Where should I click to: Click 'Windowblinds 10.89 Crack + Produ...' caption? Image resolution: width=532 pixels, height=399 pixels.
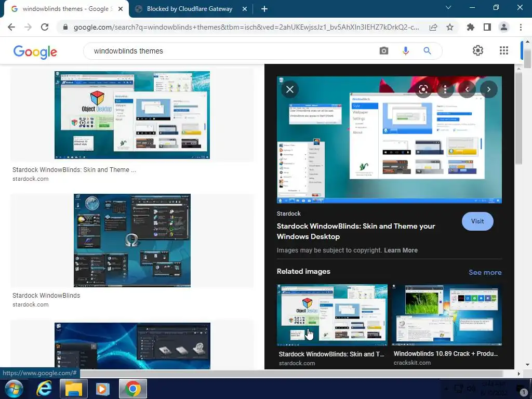445,353
